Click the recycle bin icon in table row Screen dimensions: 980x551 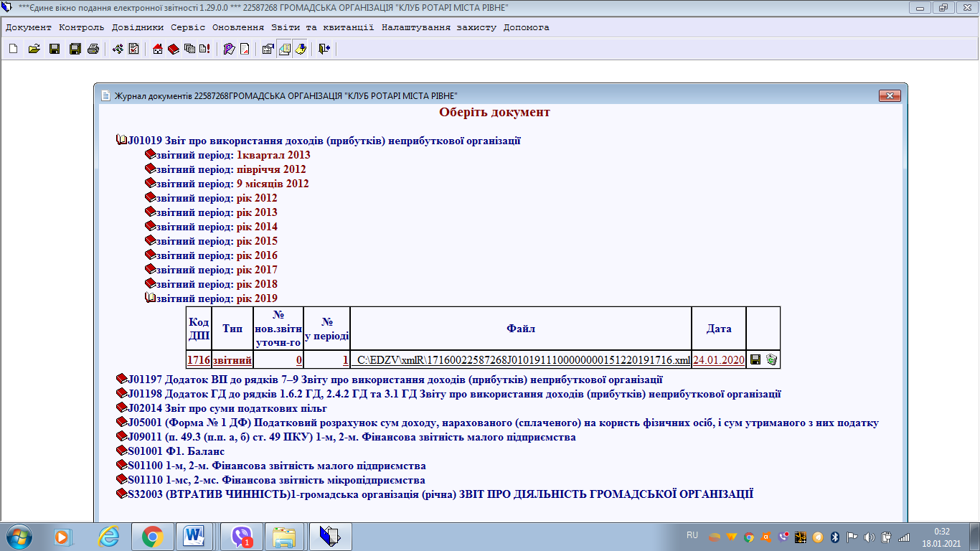771,359
